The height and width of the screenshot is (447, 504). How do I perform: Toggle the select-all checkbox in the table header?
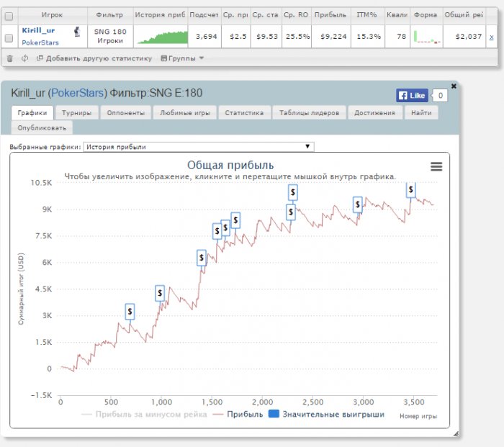point(9,14)
